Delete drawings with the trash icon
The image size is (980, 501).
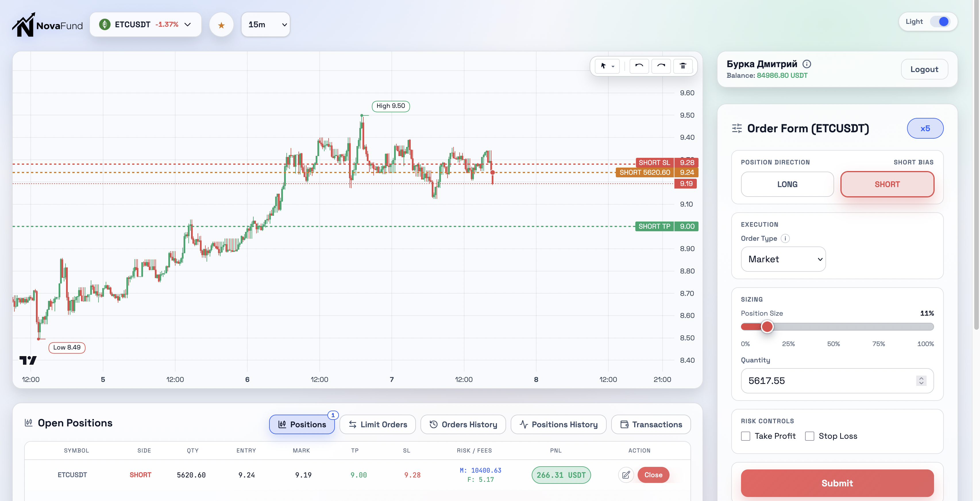coord(683,66)
